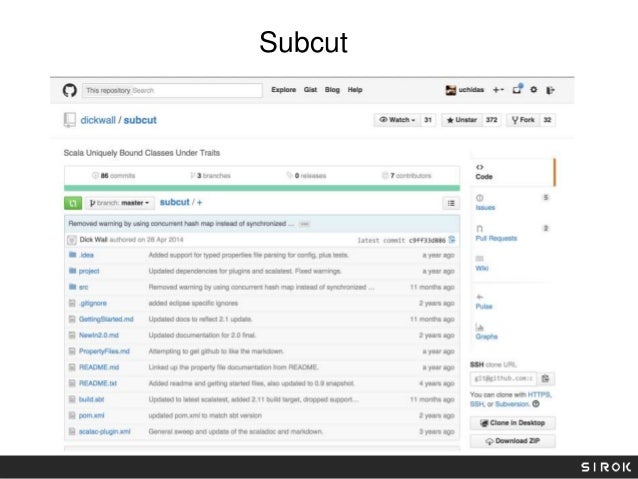Open build.sbt file

coord(92,399)
